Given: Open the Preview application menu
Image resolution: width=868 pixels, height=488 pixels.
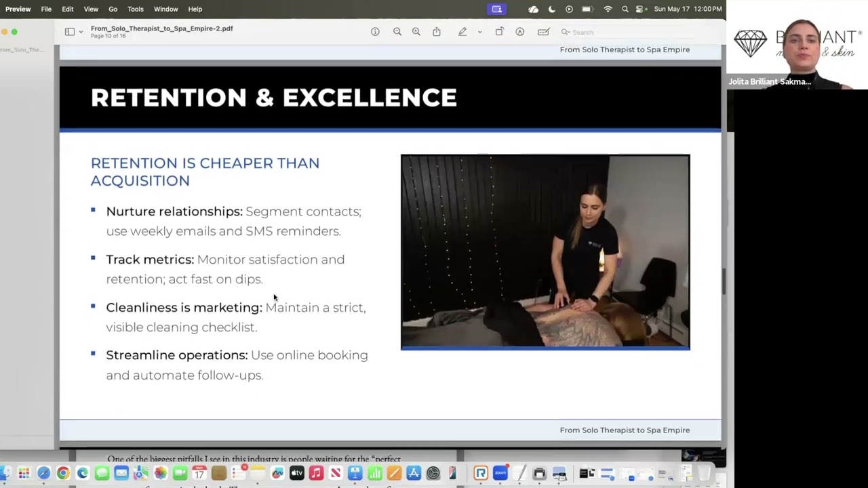Looking at the screenshot, I should [18, 9].
